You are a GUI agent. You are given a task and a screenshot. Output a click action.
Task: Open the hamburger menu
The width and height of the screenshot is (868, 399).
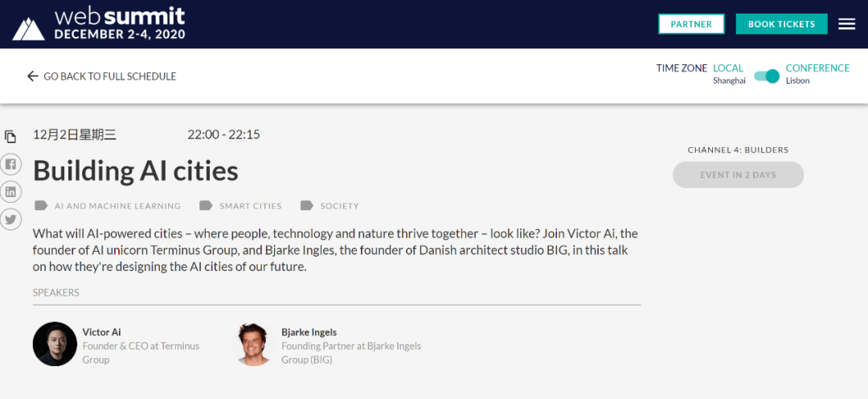(x=846, y=24)
